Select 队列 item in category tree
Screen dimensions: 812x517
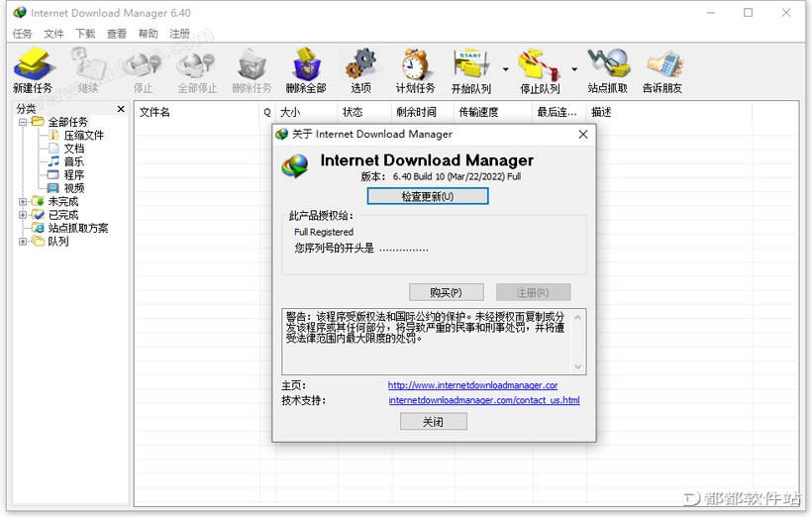coord(58,241)
